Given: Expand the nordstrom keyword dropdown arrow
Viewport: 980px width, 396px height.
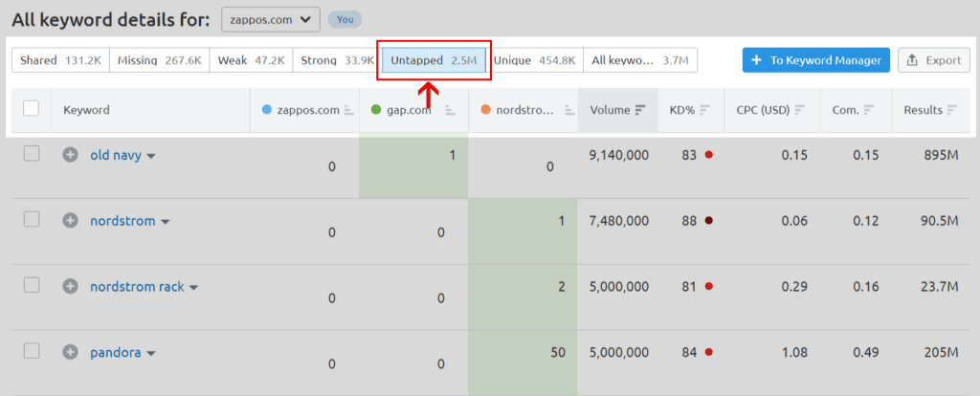Looking at the screenshot, I should click(165, 222).
